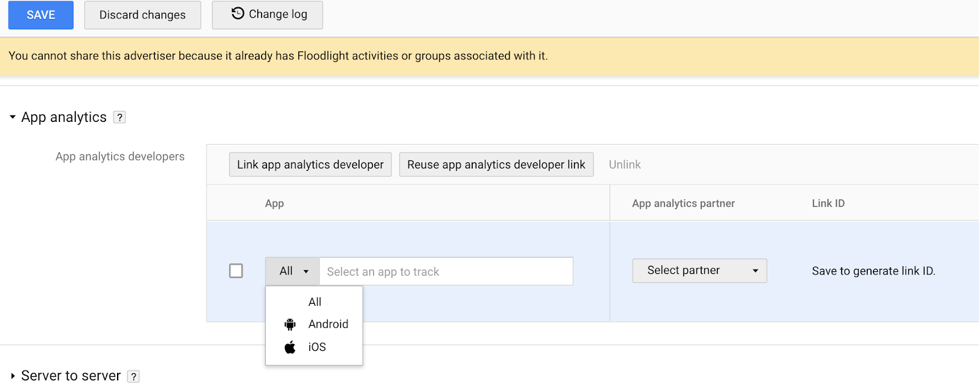The height and width of the screenshot is (389, 980).
Task: Click the Unlink option
Action: click(625, 165)
